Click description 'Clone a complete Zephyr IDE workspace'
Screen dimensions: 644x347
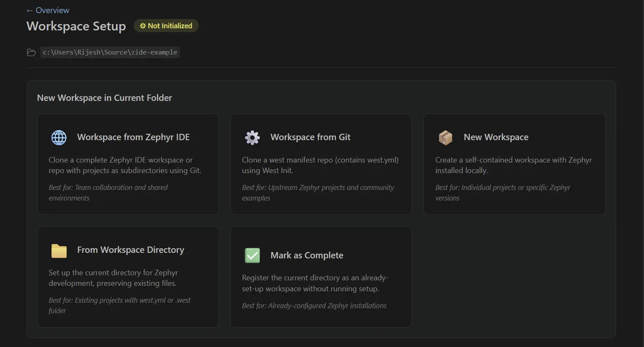pyautogui.click(x=125, y=165)
